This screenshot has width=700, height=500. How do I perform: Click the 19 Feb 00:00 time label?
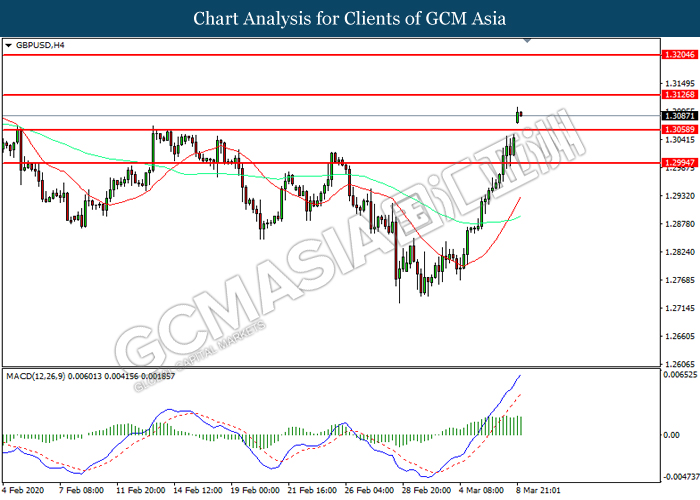tap(254, 490)
